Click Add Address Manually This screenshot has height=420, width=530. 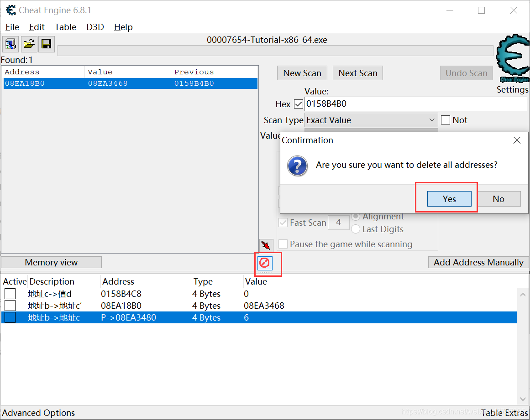(478, 262)
